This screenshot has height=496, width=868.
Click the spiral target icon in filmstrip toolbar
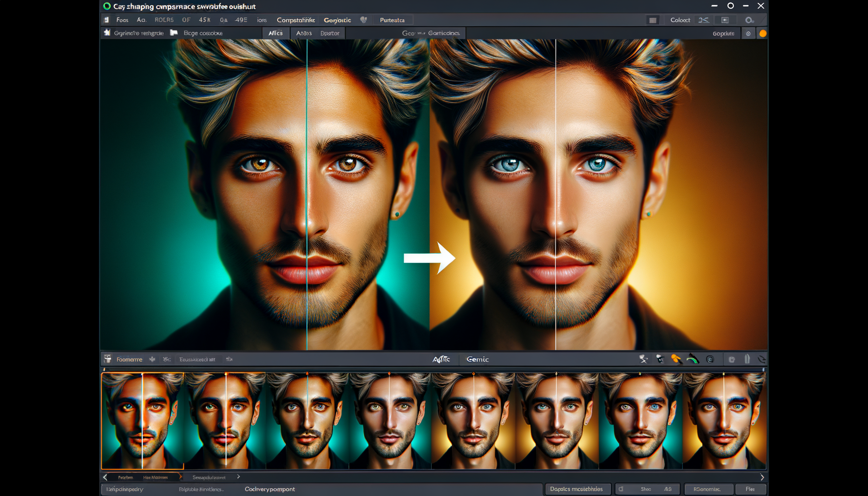coord(710,359)
